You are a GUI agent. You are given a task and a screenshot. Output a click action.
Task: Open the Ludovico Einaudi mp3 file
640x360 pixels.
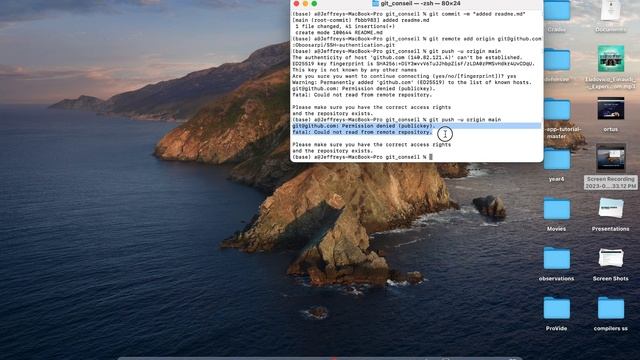coord(611,59)
